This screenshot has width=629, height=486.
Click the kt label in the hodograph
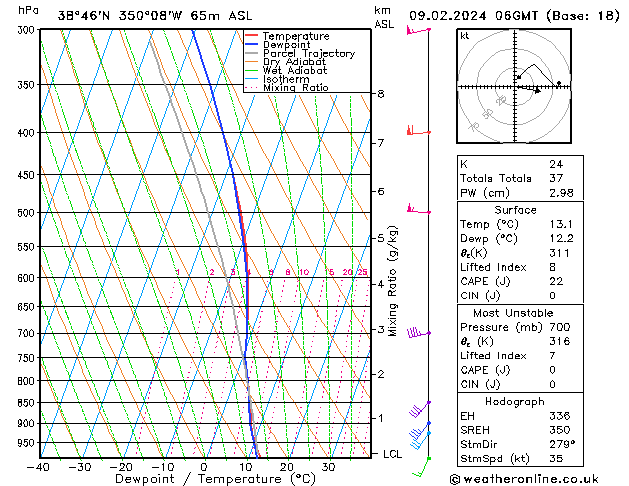pyautogui.click(x=465, y=36)
